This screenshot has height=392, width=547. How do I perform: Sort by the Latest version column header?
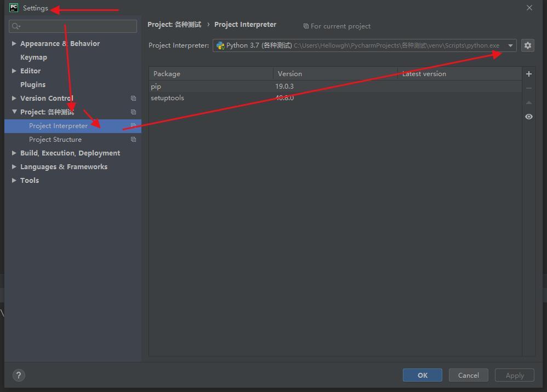coord(459,73)
